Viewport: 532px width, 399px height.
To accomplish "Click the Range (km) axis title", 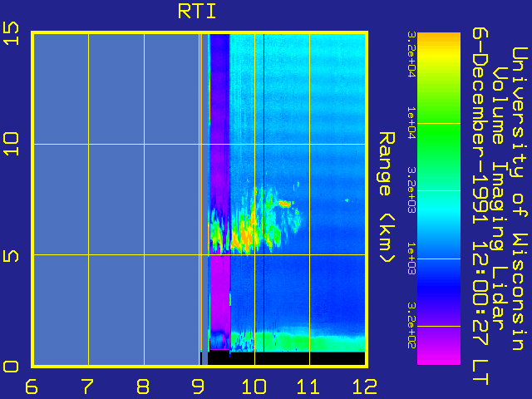I will pyautogui.click(x=387, y=198).
